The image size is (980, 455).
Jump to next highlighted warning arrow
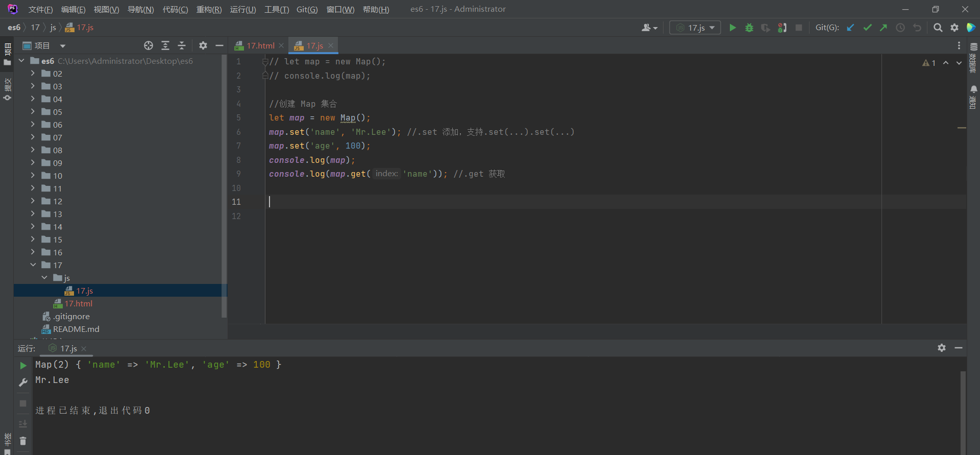(x=959, y=63)
